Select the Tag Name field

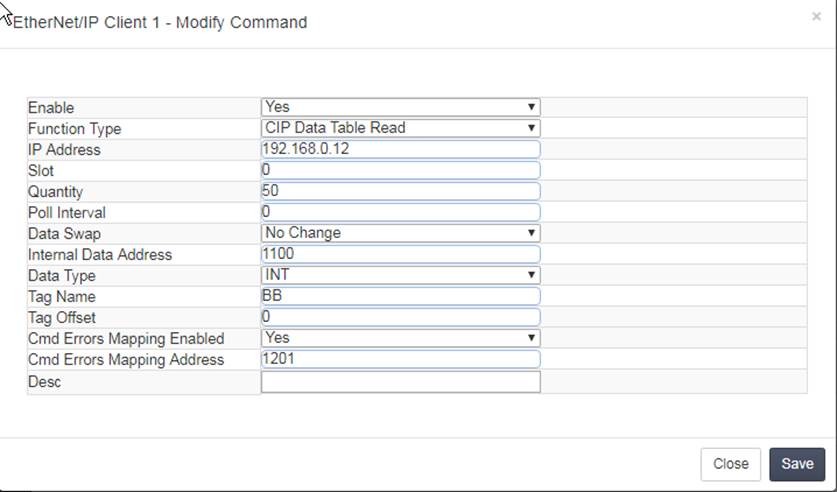pos(400,296)
